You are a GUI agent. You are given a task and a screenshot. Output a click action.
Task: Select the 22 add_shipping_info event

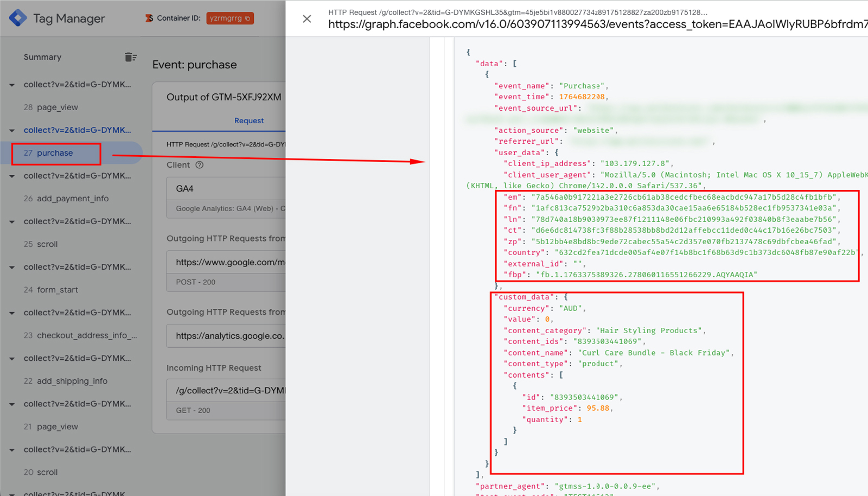72,381
